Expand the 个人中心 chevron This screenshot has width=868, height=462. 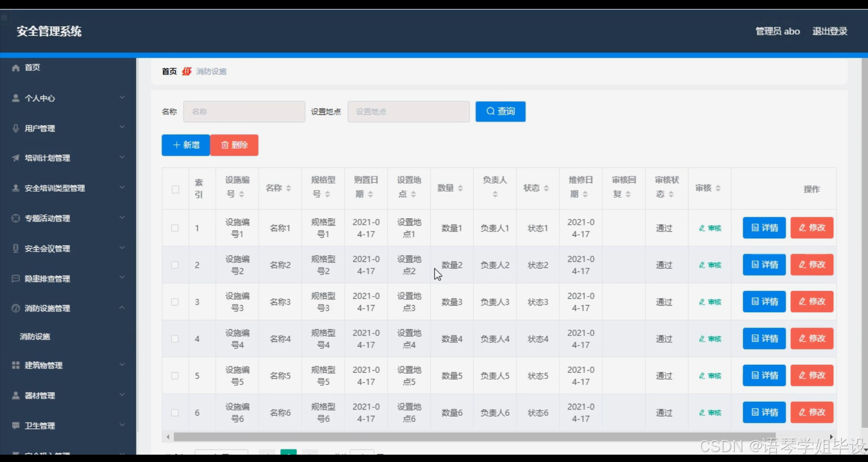click(122, 97)
